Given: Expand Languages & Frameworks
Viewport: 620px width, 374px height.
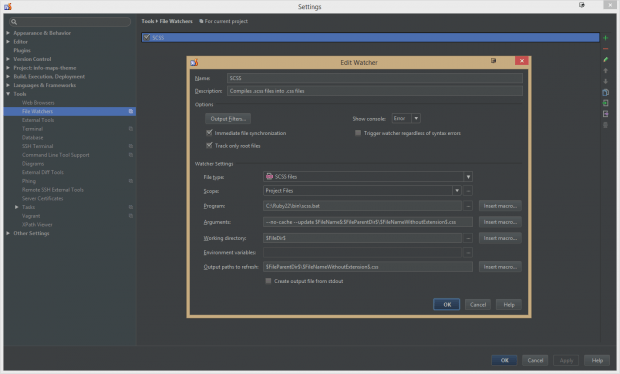Looking at the screenshot, I should [8, 85].
